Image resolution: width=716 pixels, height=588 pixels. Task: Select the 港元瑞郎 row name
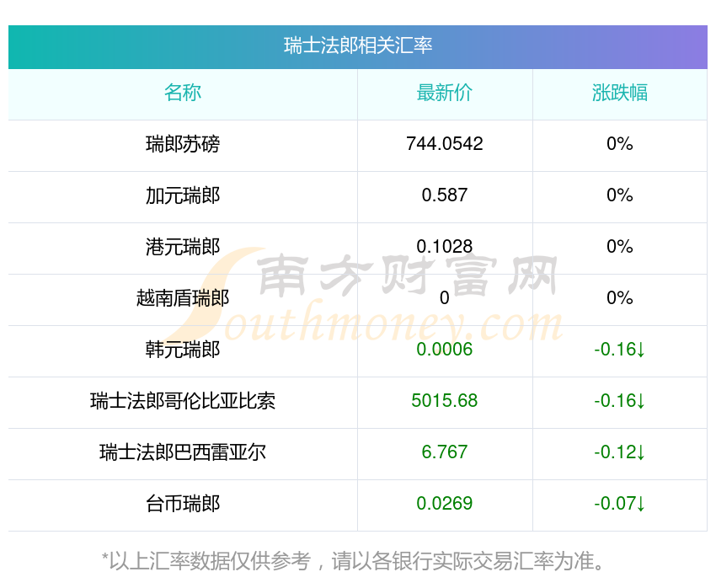coord(183,247)
